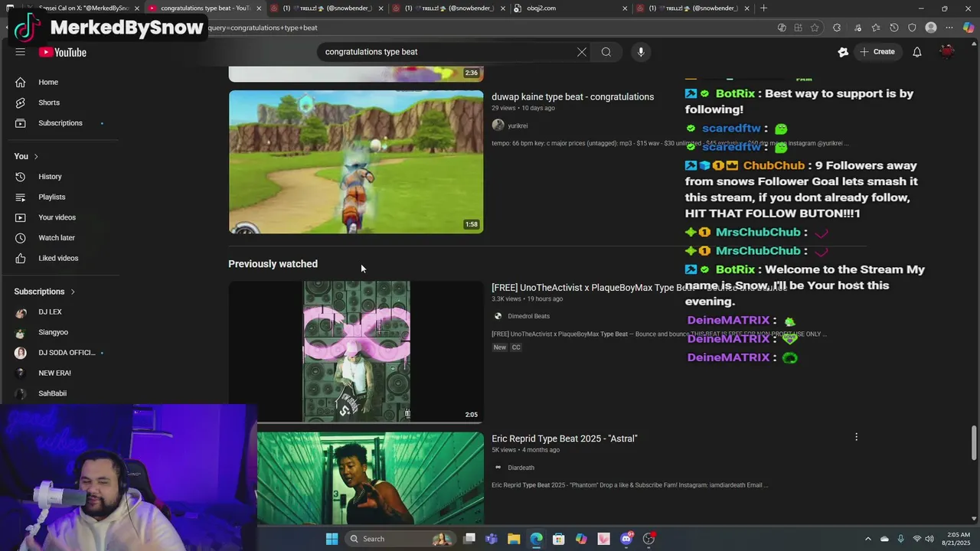Open the YouTube Create button

[877, 52]
